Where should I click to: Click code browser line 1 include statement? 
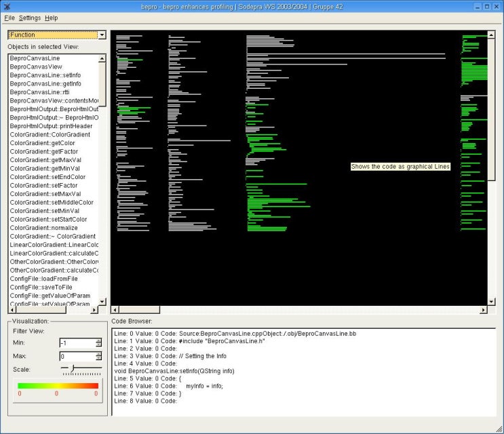pos(189,341)
